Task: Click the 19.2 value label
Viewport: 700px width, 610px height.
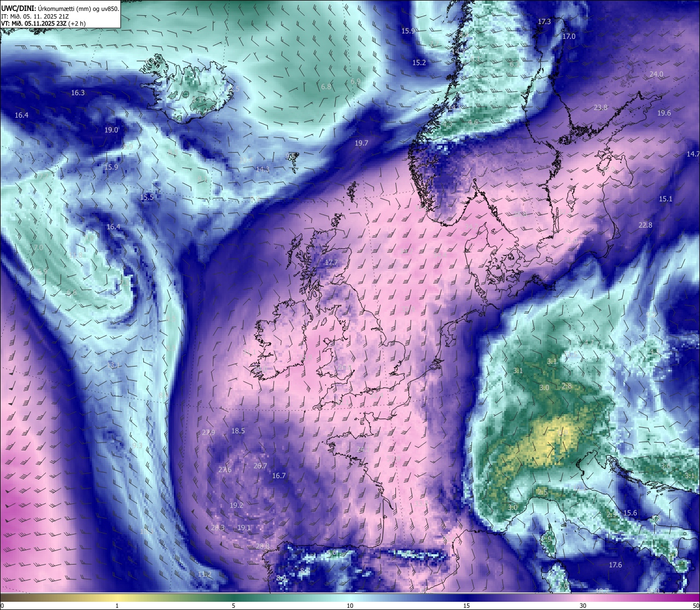Action: pyautogui.click(x=236, y=506)
